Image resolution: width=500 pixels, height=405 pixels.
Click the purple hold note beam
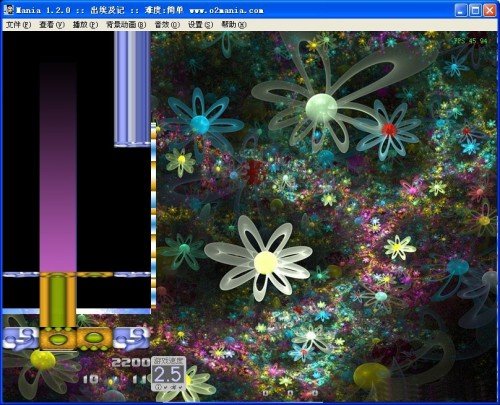click(58, 167)
